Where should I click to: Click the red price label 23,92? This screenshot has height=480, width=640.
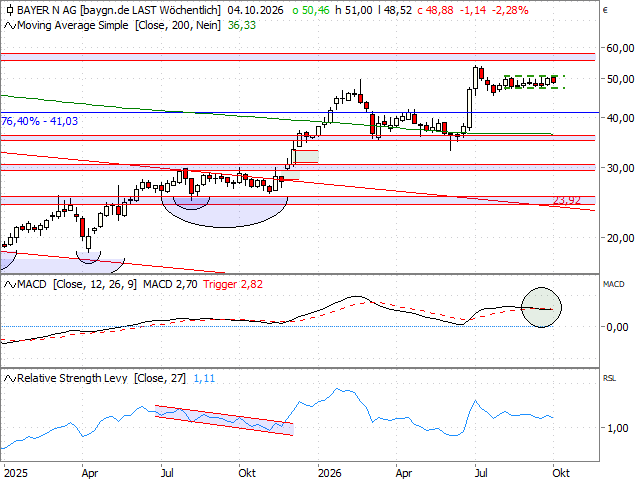click(567, 200)
